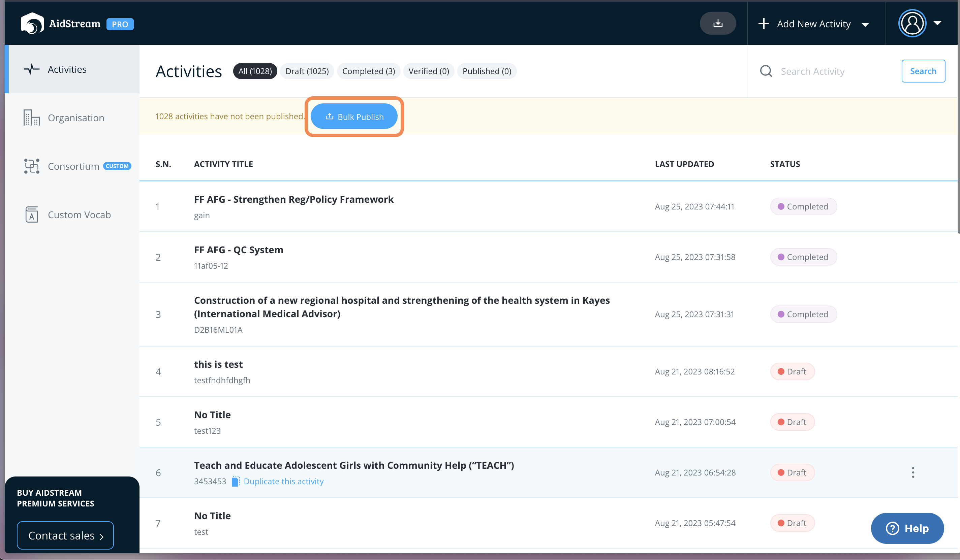
Task: Open Construction of a new regional hospital activity
Action: click(402, 307)
